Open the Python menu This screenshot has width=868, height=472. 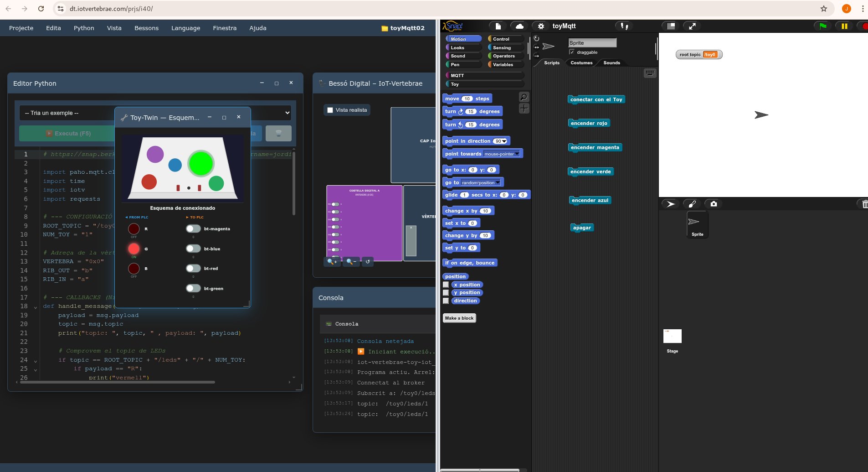[84, 28]
